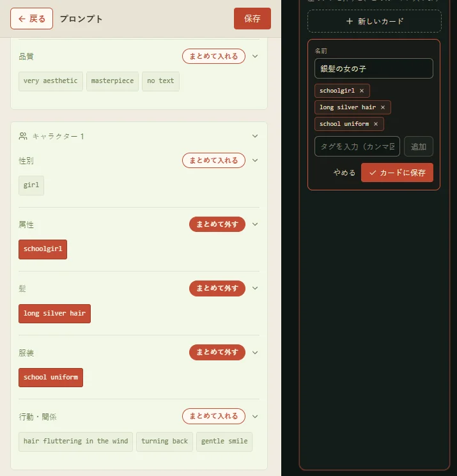
Task: Click やめる to cancel card editing
Action: tap(344, 173)
